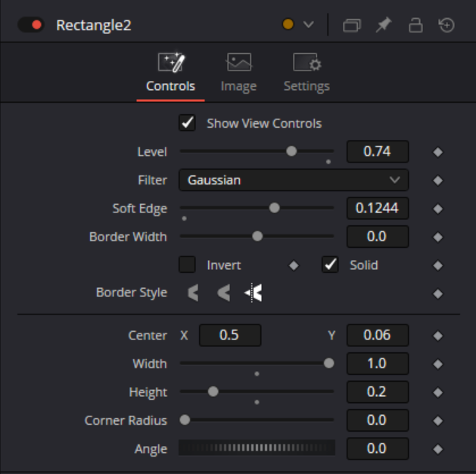Uncheck Show View Controls checkbox
Screen dimensions: 476x474
pos(187,123)
